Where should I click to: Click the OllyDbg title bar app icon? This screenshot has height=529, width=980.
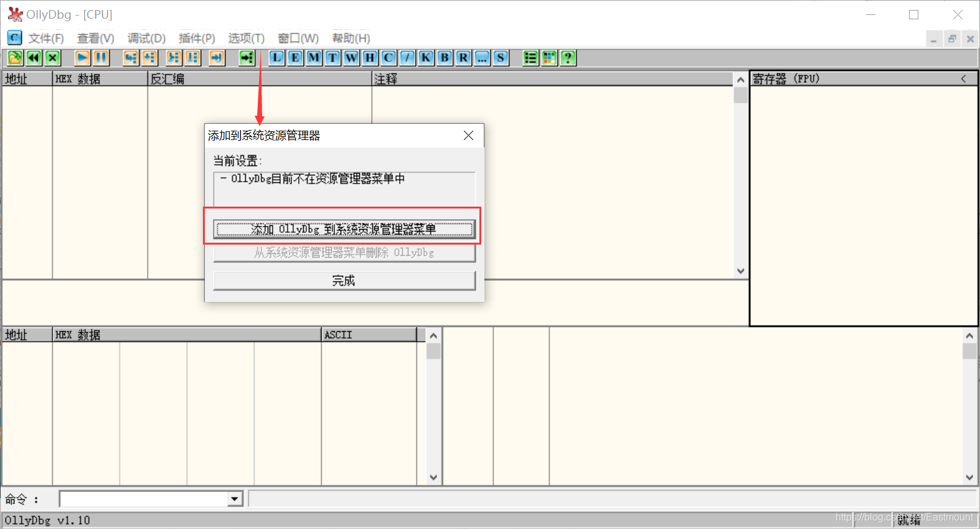point(15,14)
